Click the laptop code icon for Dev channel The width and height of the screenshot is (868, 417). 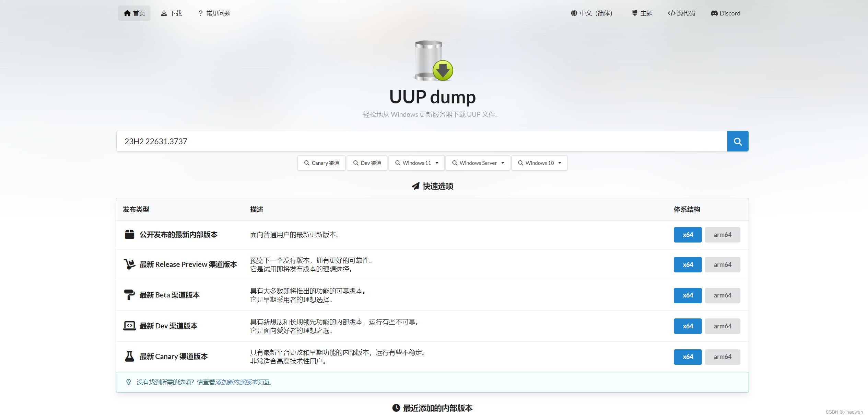(x=129, y=326)
